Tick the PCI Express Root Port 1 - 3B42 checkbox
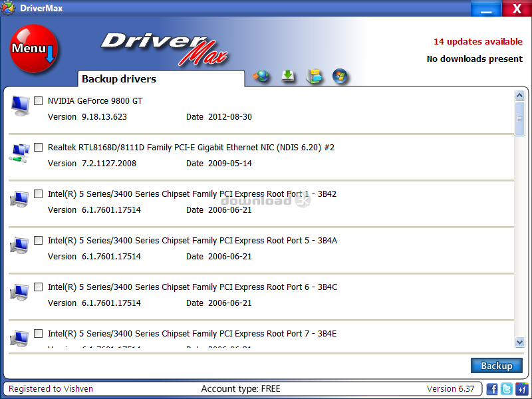This screenshot has height=399, width=532. coord(39,194)
